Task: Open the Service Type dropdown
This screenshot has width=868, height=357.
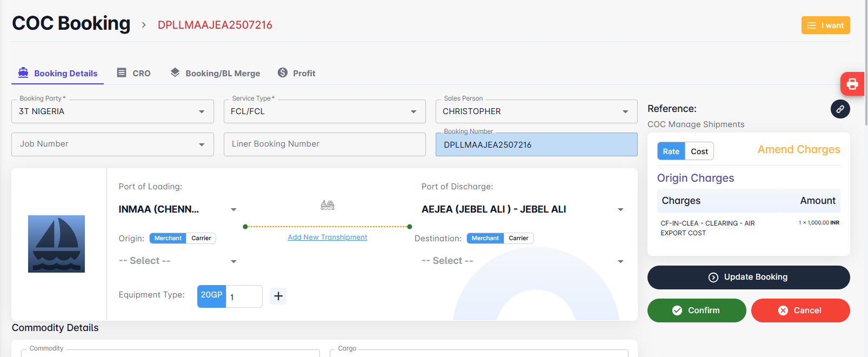Action: pyautogui.click(x=413, y=111)
